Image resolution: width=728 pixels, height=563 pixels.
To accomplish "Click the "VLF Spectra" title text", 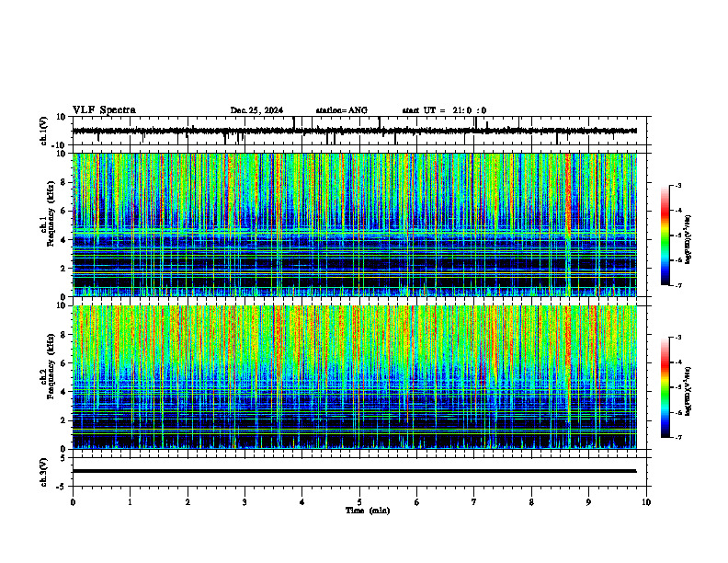I will pos(104,110).
